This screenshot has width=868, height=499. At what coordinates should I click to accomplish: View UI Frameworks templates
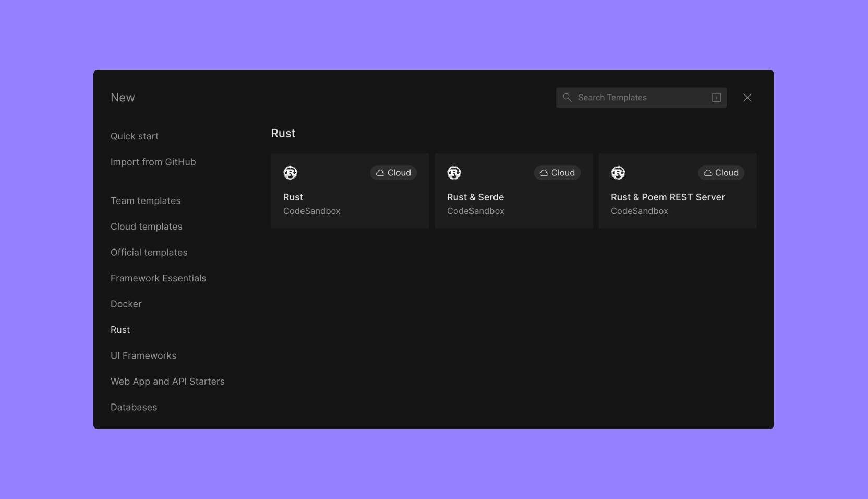tap(143, 356)
